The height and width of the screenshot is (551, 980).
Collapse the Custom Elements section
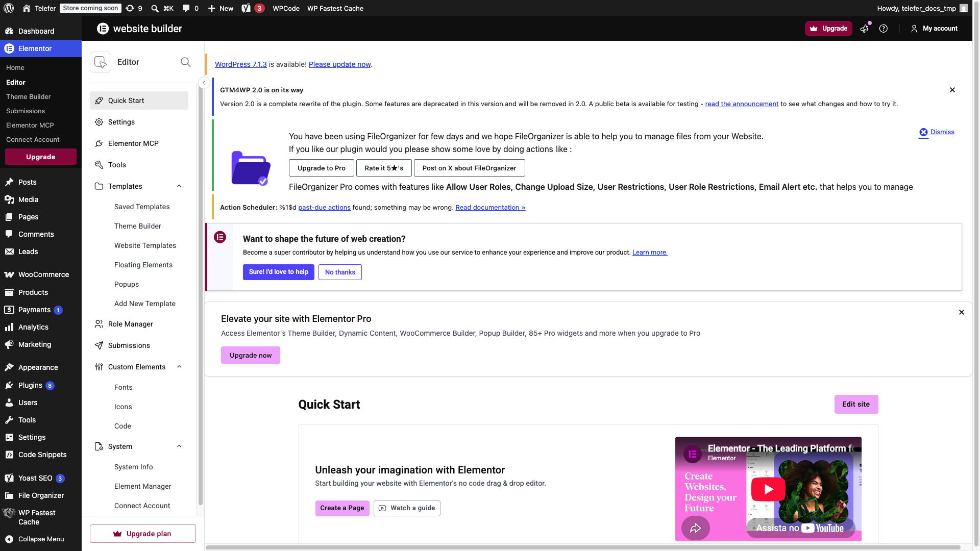pos(179,367)
